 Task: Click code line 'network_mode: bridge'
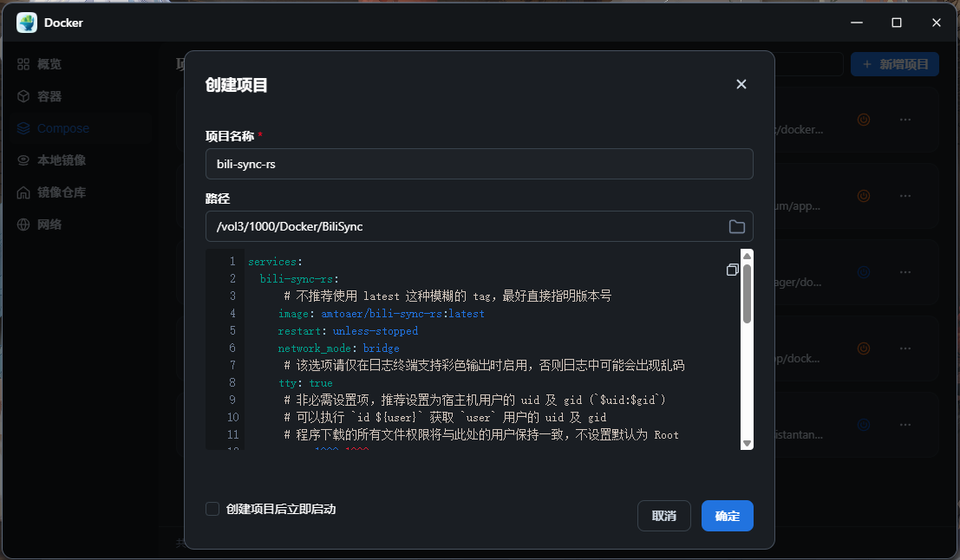(x=338, y=348)
